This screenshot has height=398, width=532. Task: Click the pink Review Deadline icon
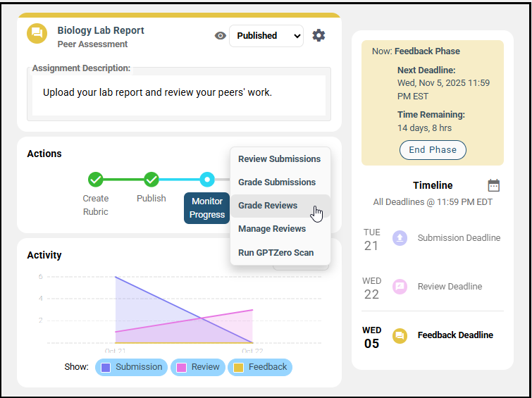point(400,287)
